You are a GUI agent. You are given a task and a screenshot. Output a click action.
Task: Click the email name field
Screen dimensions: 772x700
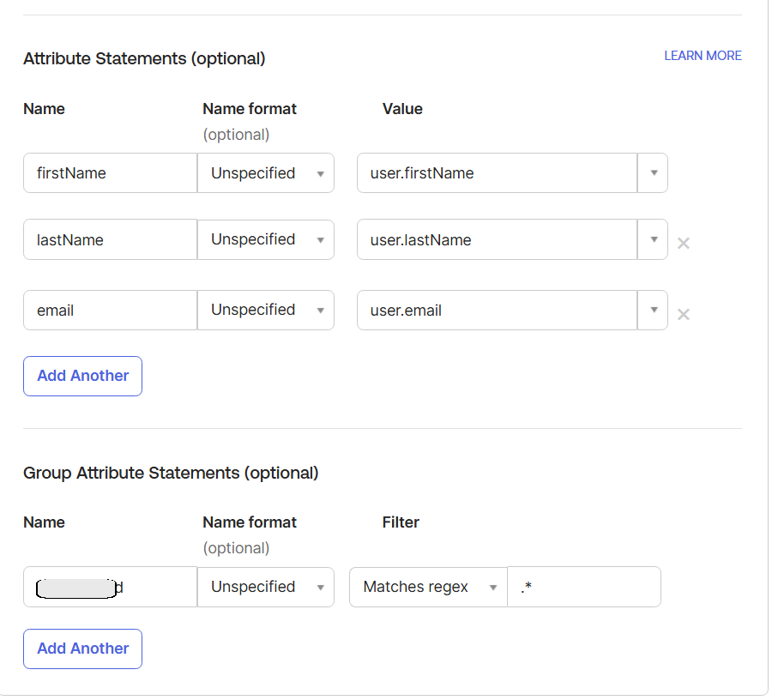tap(111, 311)
